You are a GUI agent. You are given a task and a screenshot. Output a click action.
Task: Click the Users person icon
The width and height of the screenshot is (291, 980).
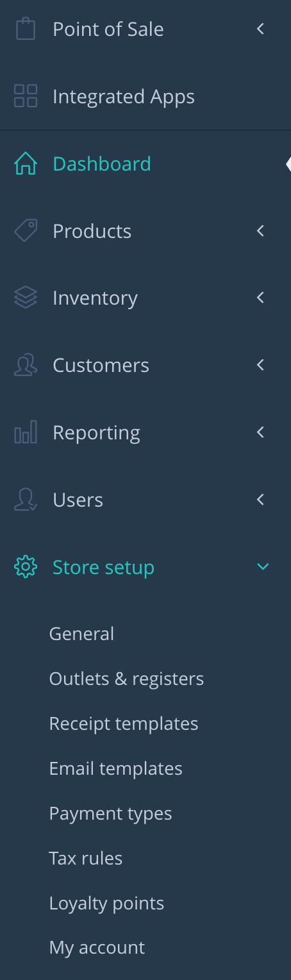26,500
